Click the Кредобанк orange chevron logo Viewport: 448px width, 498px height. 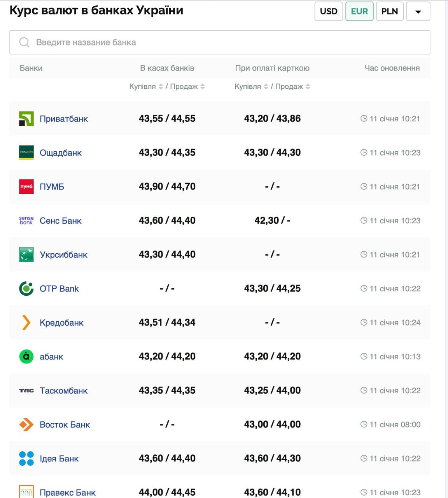click(26, 323)
